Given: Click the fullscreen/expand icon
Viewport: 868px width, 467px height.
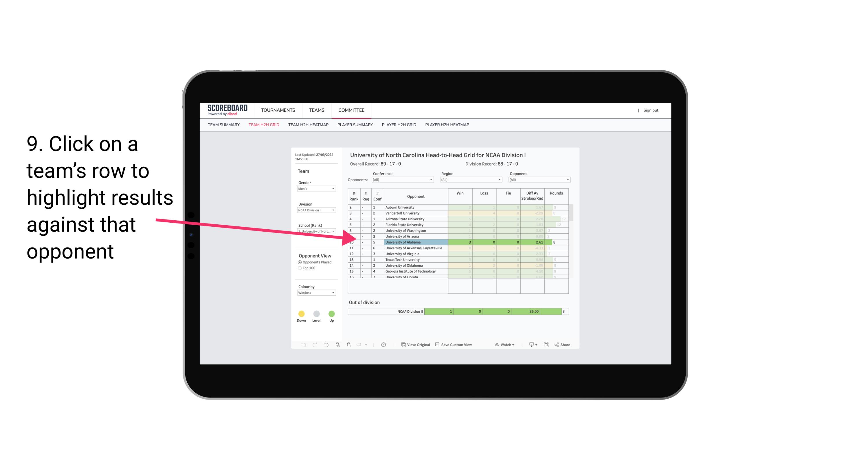Looking at the screenshot, I should click(x=546, y=345).
